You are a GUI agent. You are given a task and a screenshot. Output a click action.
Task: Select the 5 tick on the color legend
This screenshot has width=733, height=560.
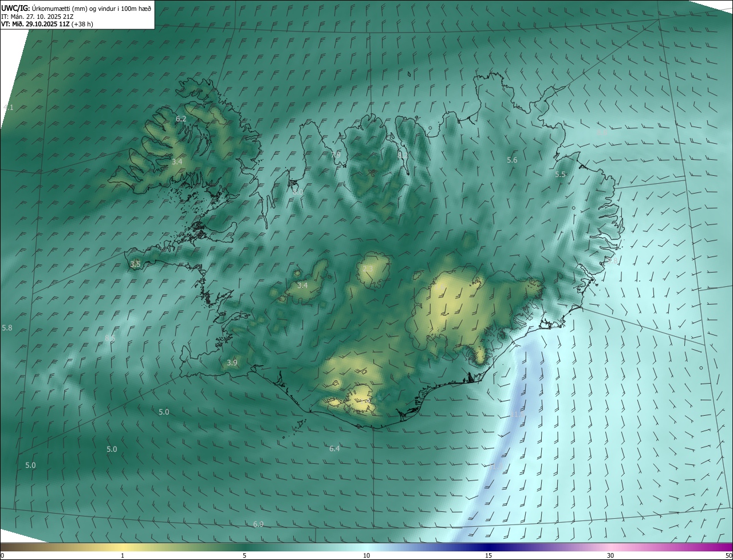tap(245, 555)
